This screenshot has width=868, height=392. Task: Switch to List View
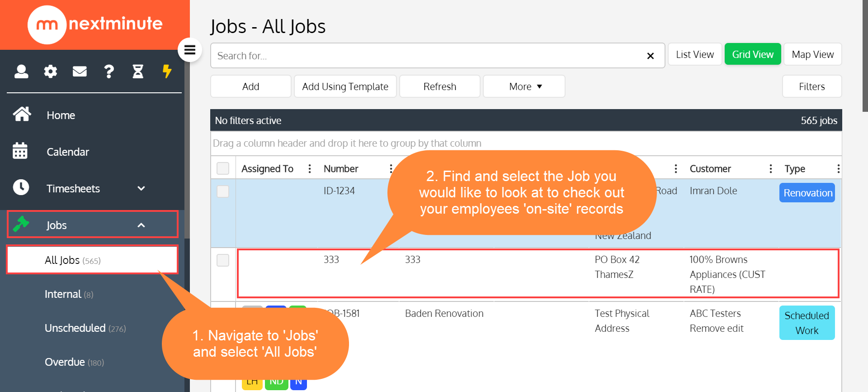(x=695, y=54)
